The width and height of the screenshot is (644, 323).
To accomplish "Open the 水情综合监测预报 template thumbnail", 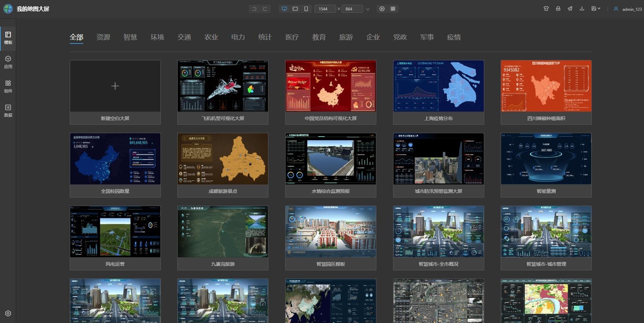I will [330, 159].
